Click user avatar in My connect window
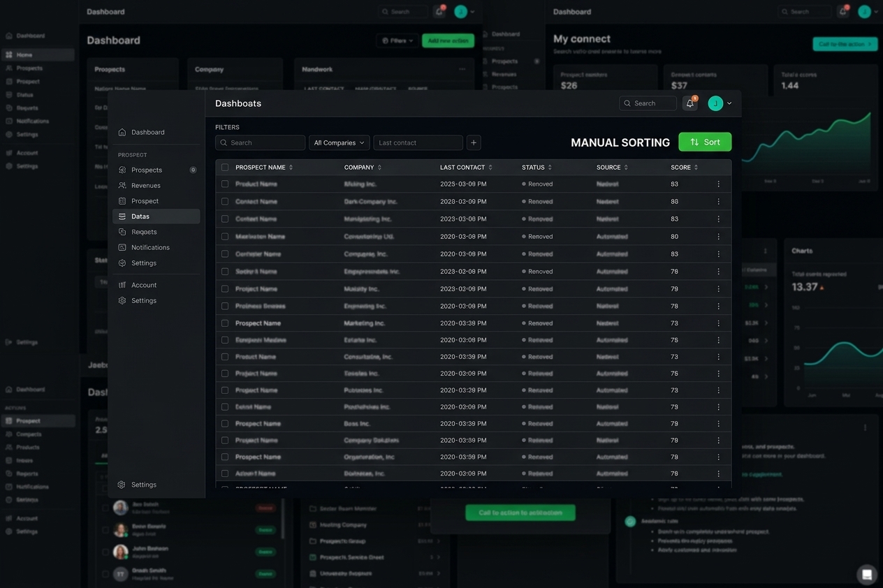 point(864,11)
